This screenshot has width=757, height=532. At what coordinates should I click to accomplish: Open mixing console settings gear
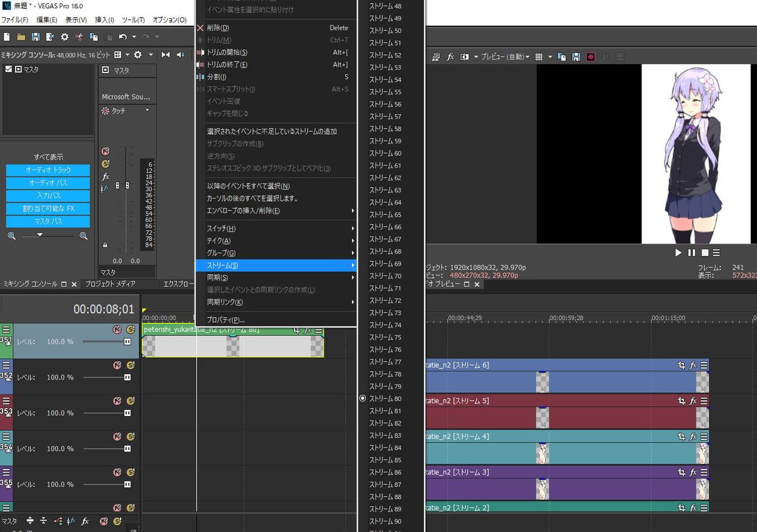[x=138, y=55]
